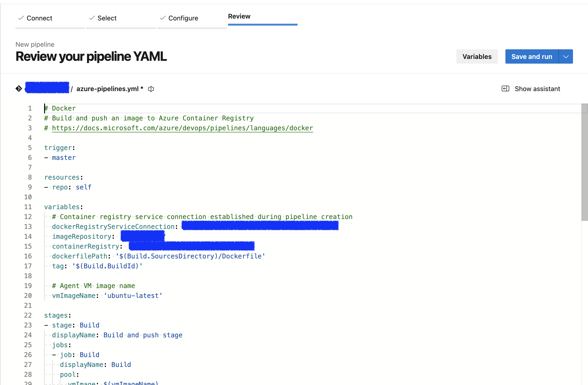Switch to the Configure step tab
The image size is (588, 385).
[183, 18]
